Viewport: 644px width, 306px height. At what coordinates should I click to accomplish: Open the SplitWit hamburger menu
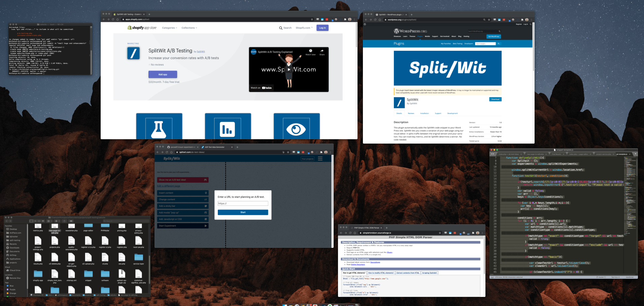coord(320,159)
